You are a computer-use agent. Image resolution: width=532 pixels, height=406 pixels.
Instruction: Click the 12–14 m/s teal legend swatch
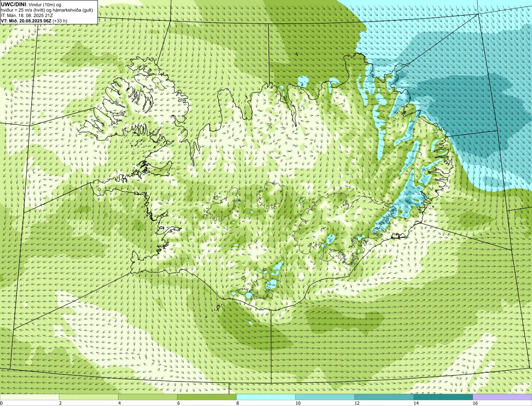[x=384, y=397]
